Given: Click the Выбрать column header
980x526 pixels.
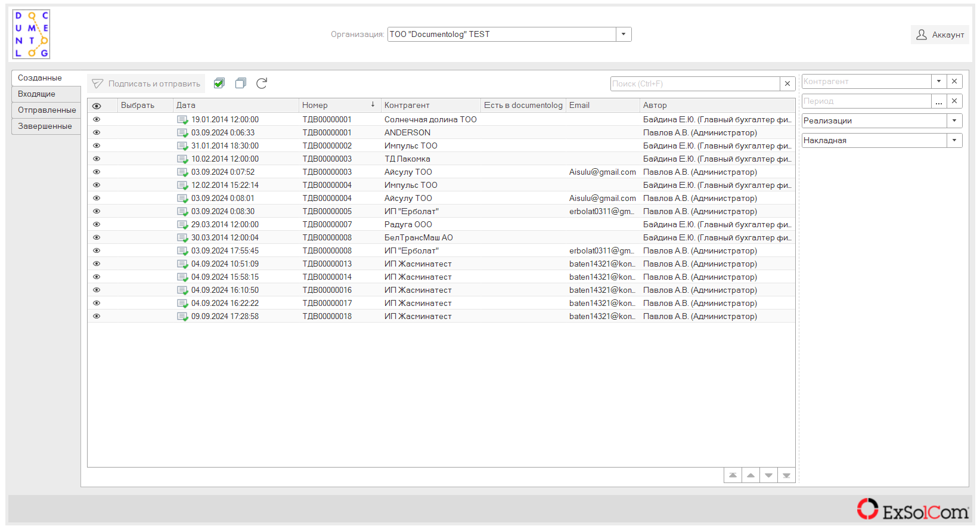Looking at the screenshot, I should pyautogui.click(x=145, y=105).
